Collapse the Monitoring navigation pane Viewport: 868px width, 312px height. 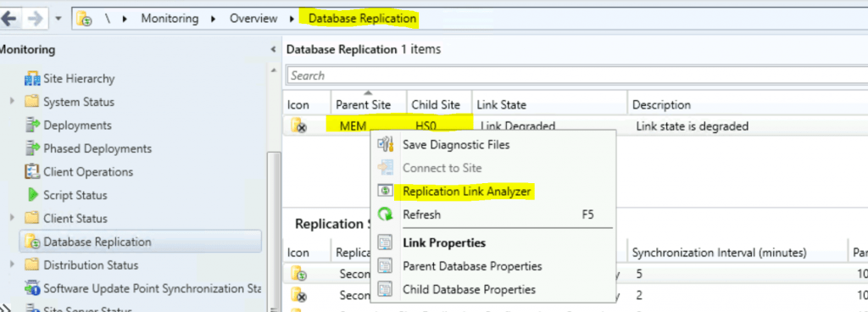tap(273, 49)
